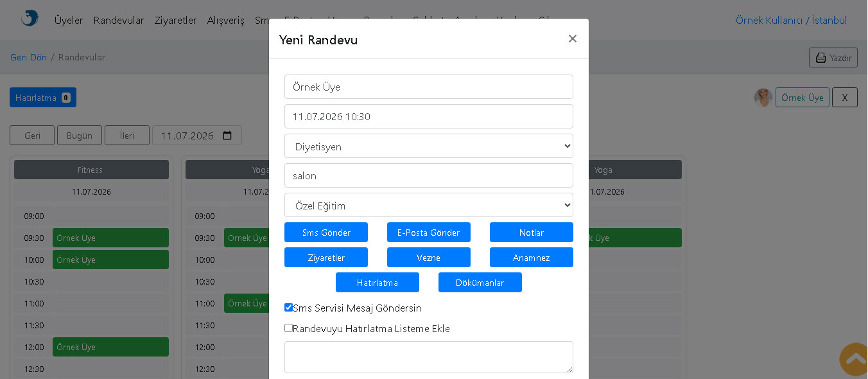The image size is (868, 379).
Task: Expand the Diyetisyen dropdown
Action: (429, 146)
